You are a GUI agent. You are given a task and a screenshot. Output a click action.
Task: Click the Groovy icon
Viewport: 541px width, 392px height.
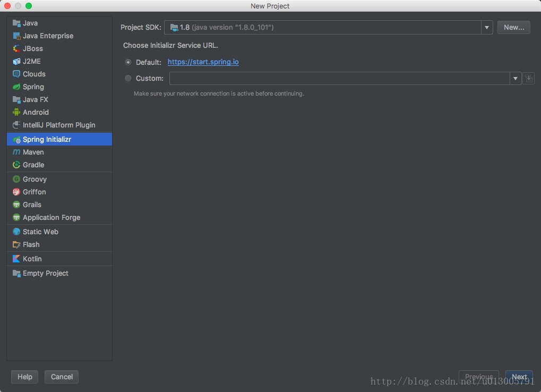click(x=16, y=179)
